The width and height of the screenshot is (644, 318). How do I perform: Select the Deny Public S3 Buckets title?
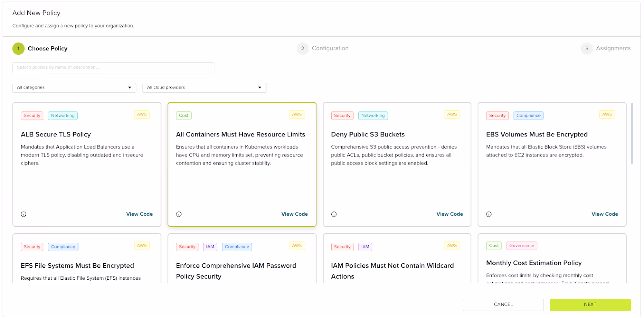click(x=368, y=134)
